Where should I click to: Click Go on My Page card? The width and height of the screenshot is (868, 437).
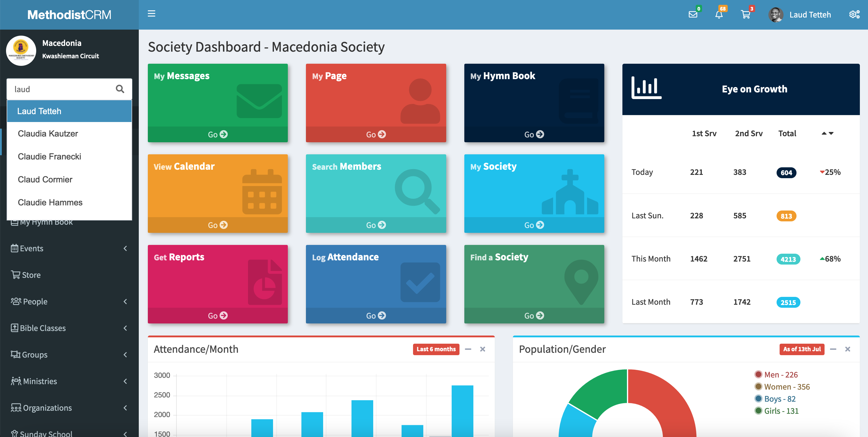pyautogui.click(x=376, y=134)
